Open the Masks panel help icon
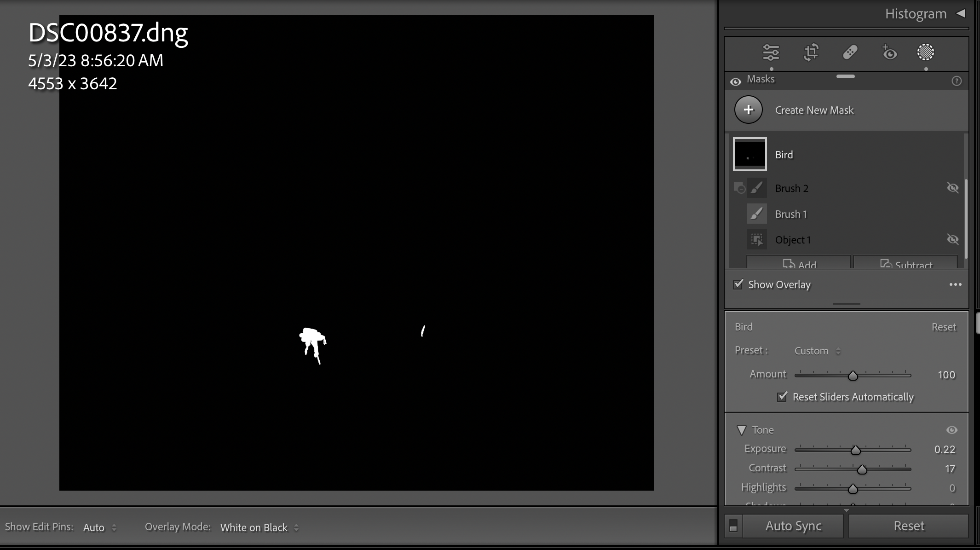 pyautogui.click(x=957, y=81)
